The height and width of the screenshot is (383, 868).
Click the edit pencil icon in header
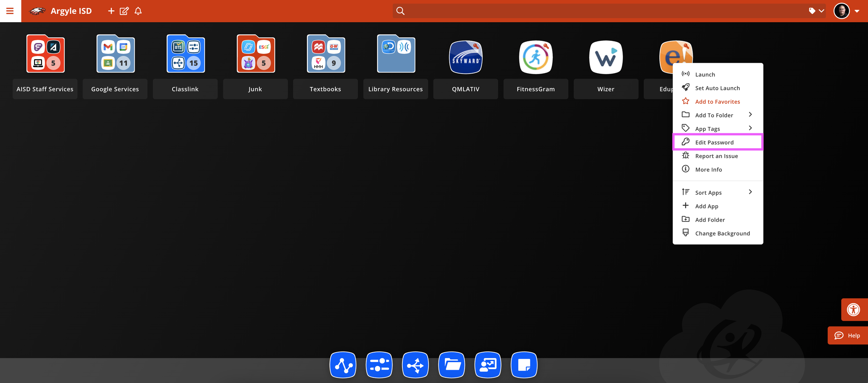[124, 11]
